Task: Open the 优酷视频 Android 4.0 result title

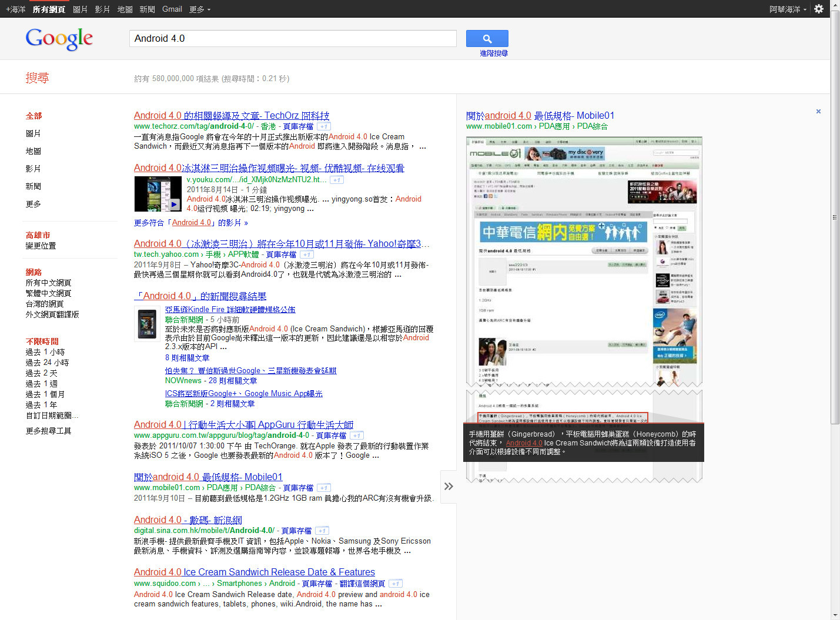Action: point(269,168)
